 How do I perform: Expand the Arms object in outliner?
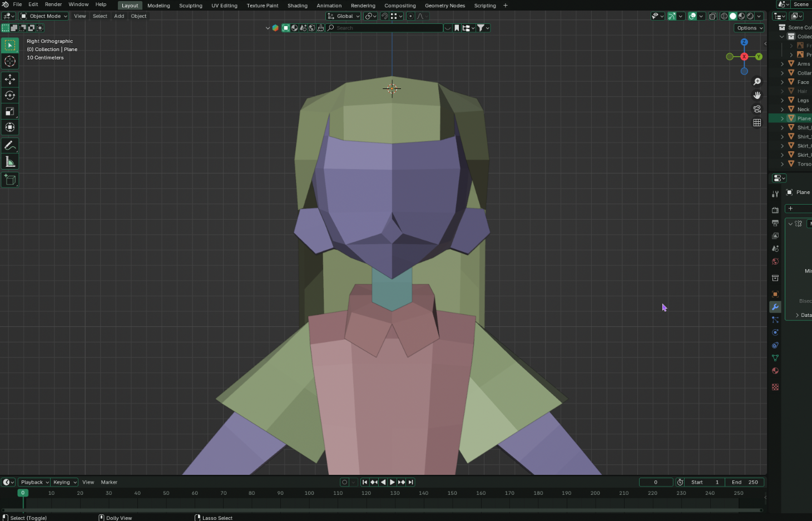[782, 64]
